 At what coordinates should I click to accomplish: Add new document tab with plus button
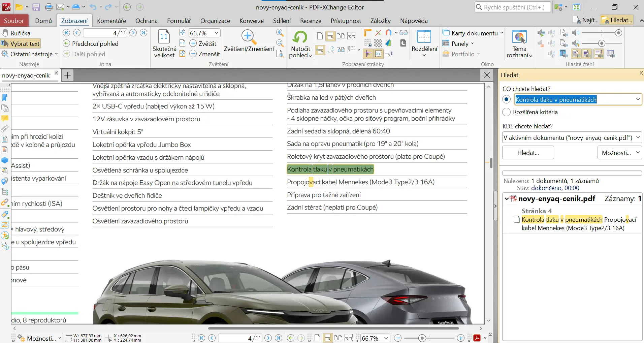[x=67, y=75]
